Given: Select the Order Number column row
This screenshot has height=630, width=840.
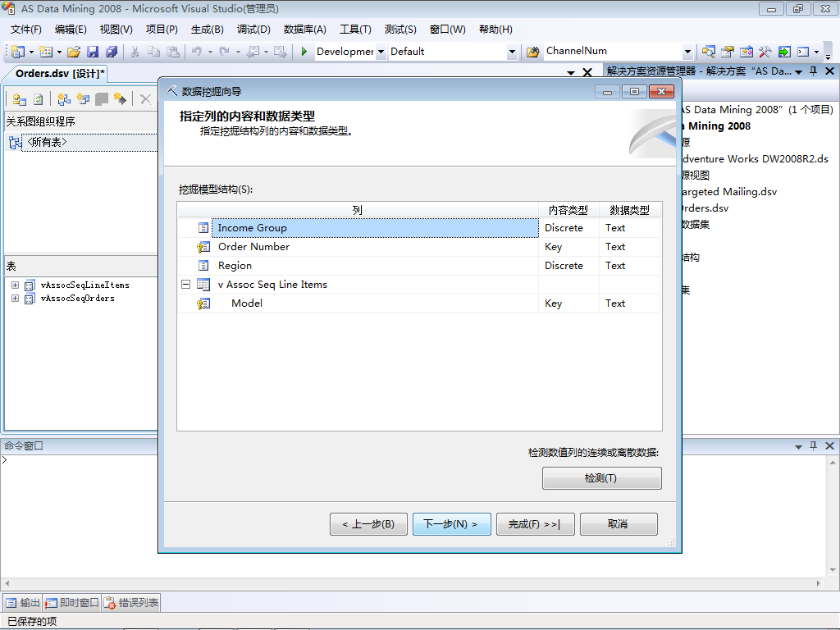Looking at the screenshot, I should pyautogui.click(x=375, y=246).
